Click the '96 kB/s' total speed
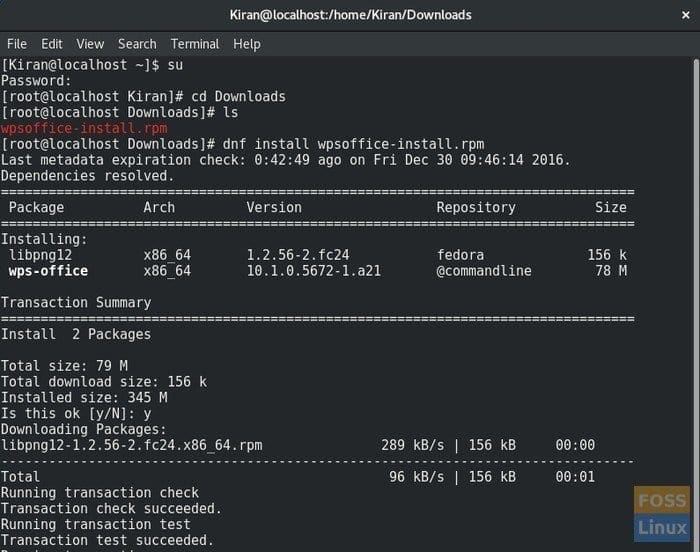 (x=417, y=477)
